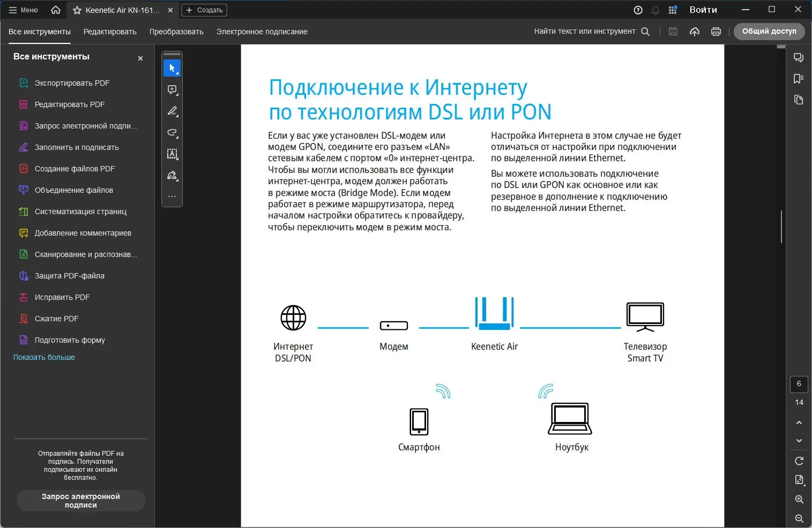Open the Меню menu
The image size is (812, 528).
click(23, 10)
